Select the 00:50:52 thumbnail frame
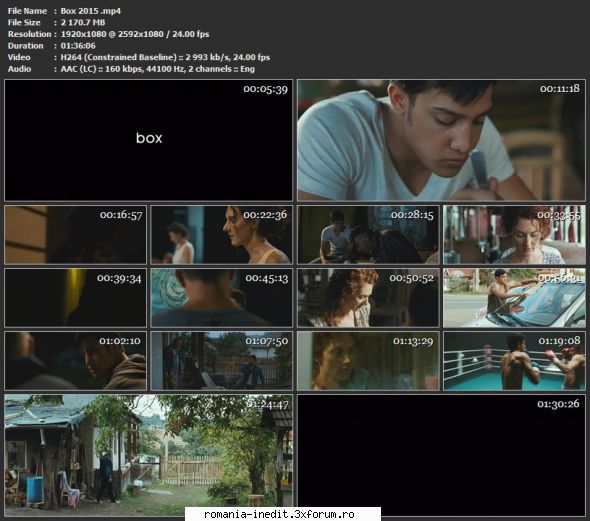590x521 pixels. point(368,298)
